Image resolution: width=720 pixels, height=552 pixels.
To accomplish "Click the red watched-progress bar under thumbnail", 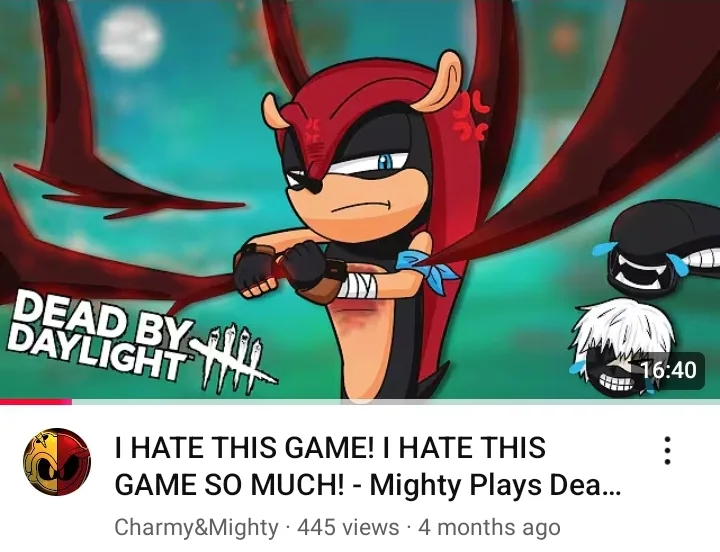I will click(36, 402).
